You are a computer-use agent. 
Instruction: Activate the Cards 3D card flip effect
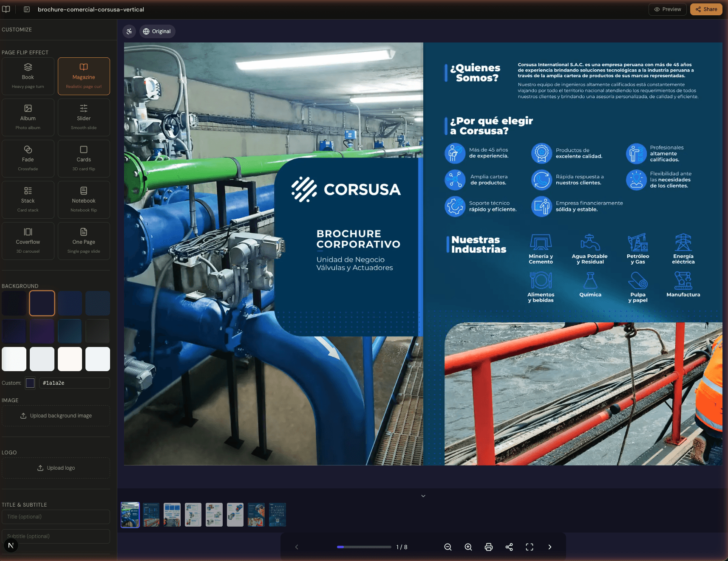point(83,158)
